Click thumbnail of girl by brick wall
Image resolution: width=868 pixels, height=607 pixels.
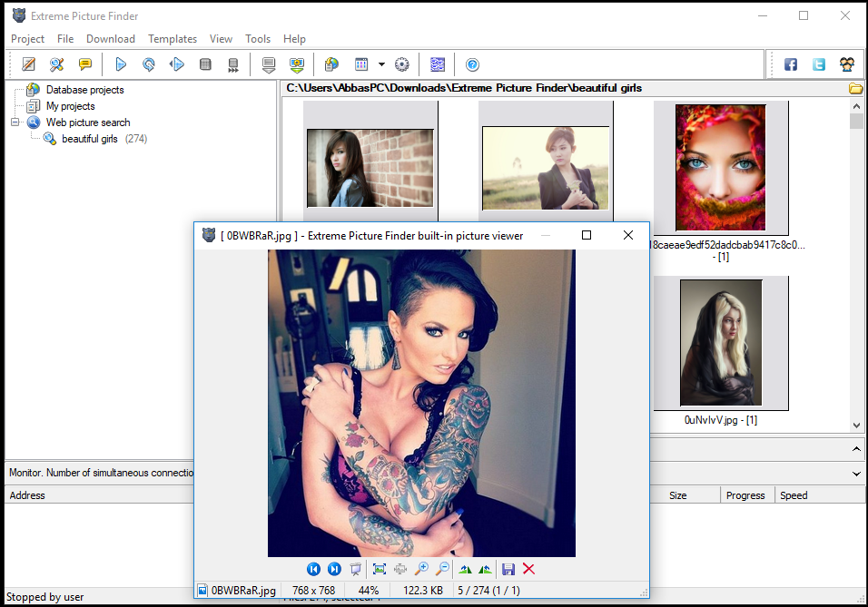click(x=370, y=168)
